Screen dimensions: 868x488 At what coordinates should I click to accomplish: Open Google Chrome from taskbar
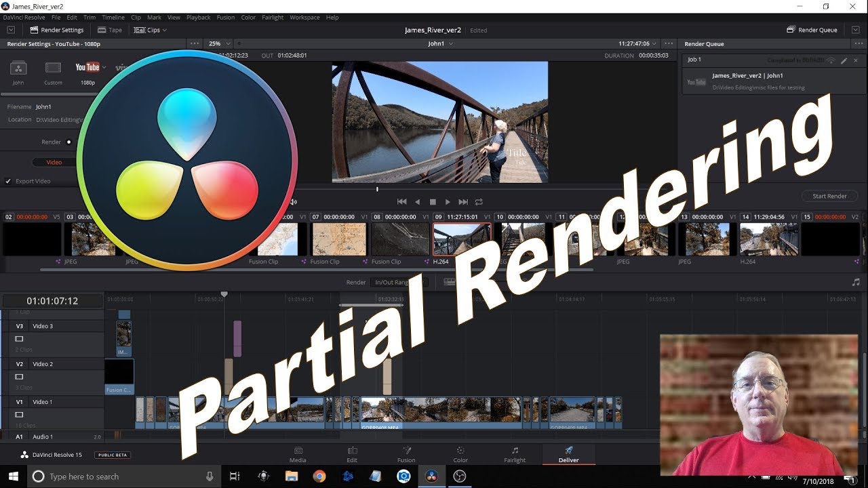319,476
